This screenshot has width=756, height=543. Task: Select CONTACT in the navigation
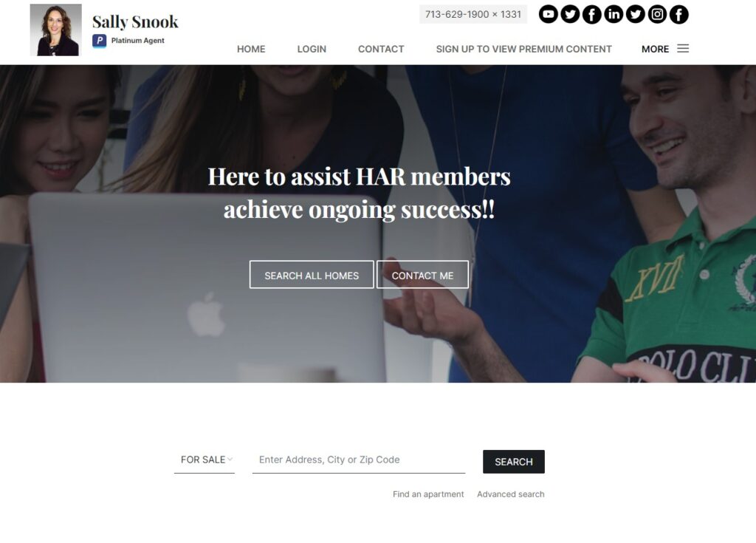point(381,49)
